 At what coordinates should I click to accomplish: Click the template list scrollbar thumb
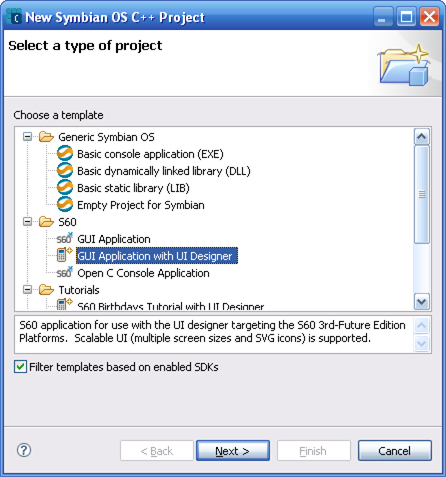click(x=422, y=194)
